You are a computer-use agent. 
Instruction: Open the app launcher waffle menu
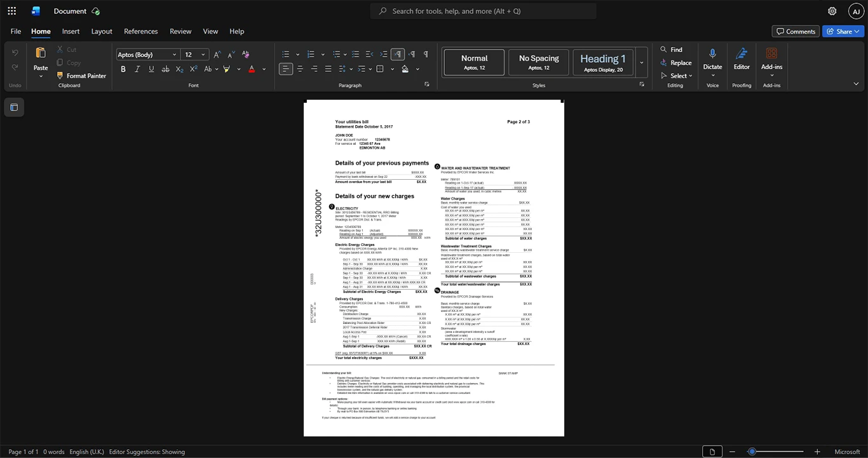11,11
